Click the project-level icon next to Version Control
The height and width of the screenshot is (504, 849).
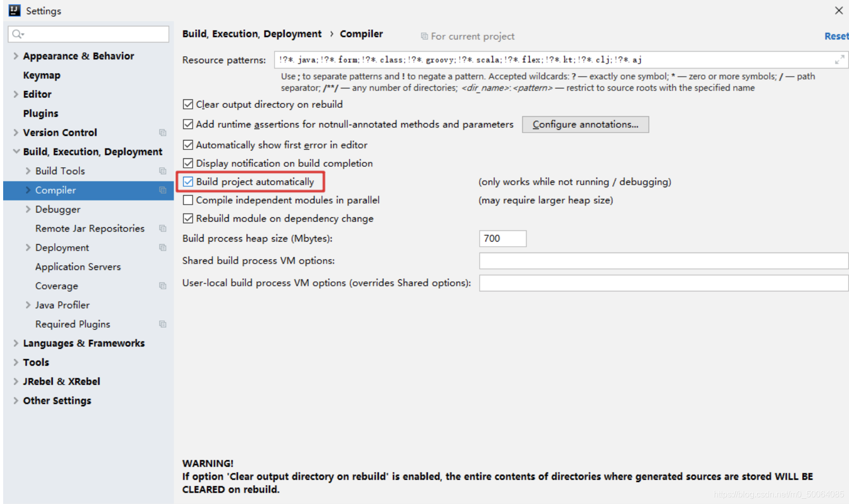tap(163, 133)
